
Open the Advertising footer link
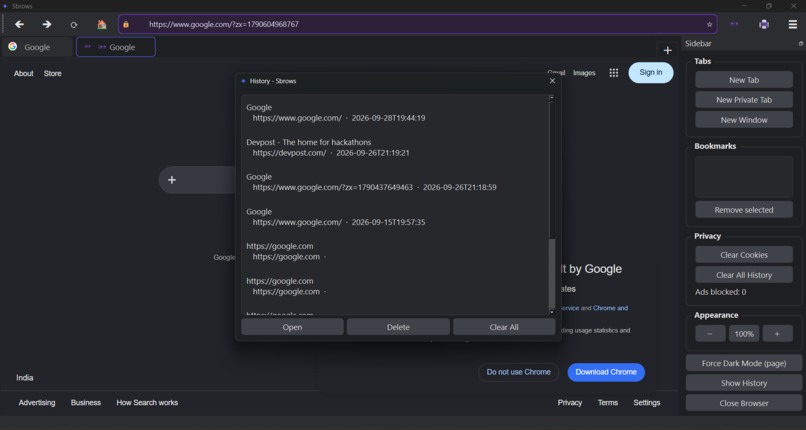pyautogui.click(x=37, y=403)
